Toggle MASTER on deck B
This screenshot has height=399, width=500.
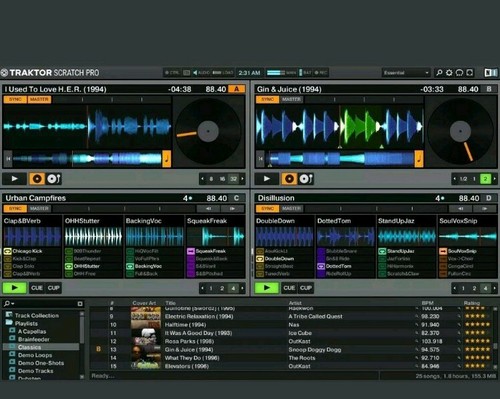click(292, 99)
